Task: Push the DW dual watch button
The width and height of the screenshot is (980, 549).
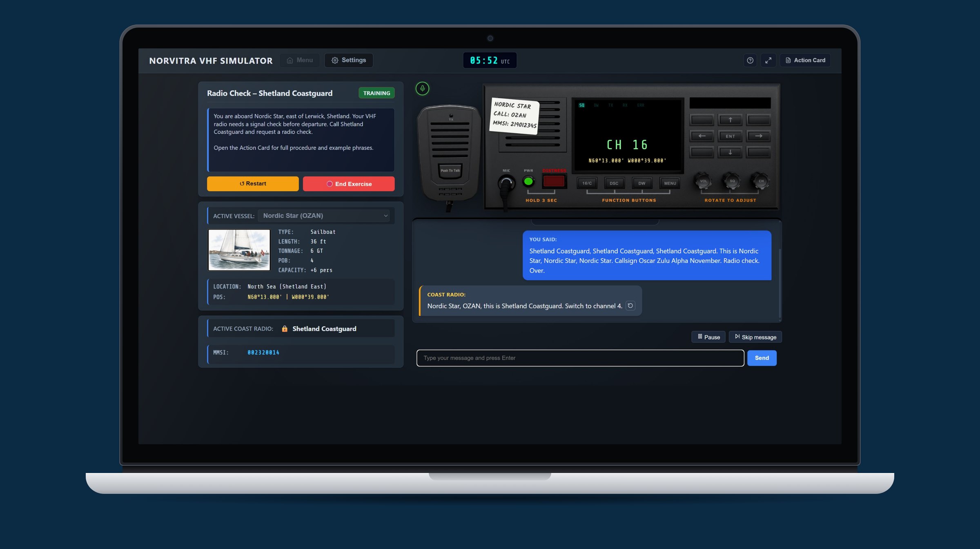Action: pyautogui.click(x=642, y=183)
